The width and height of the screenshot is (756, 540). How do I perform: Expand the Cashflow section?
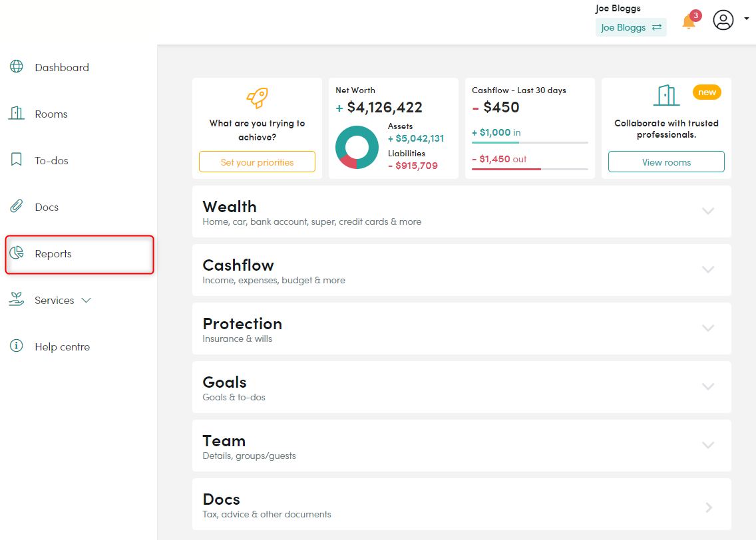[708, 269]
